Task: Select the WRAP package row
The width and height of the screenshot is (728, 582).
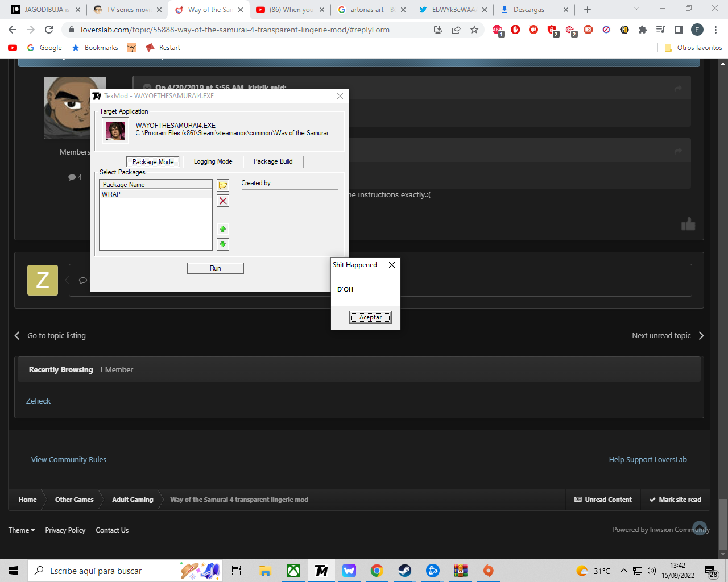Action: coord(155,194)
